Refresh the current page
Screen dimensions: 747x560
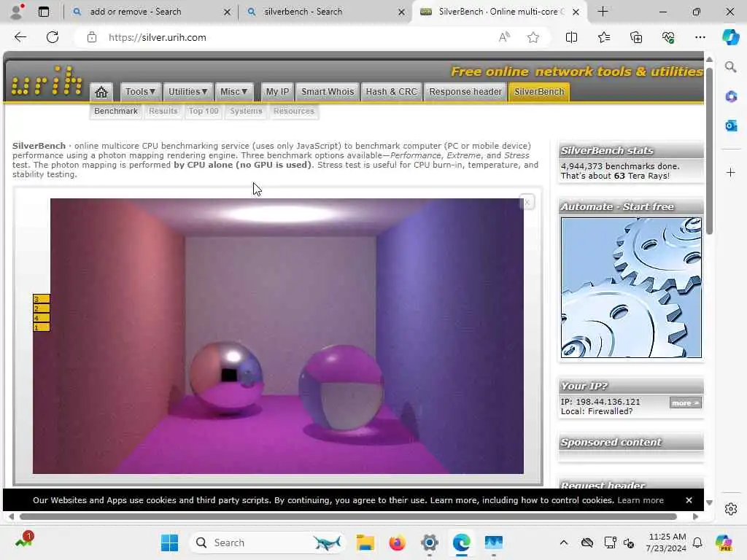coord(53,37)
